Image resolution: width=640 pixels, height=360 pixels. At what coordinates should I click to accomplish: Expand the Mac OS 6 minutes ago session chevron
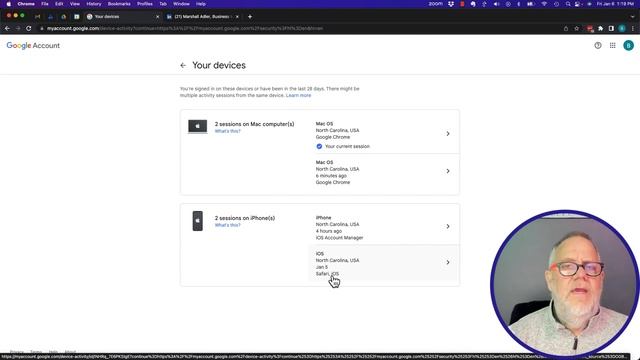[448, 171]
